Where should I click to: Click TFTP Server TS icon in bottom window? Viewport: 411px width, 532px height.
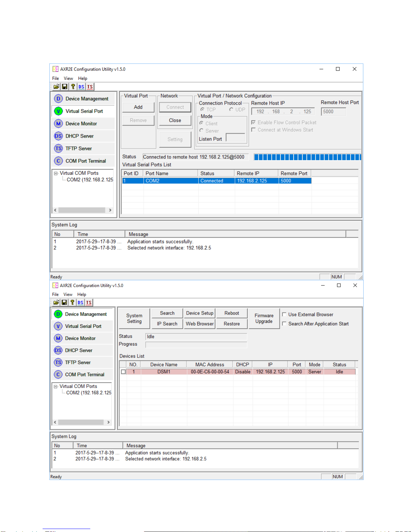[x=58, y=362]
